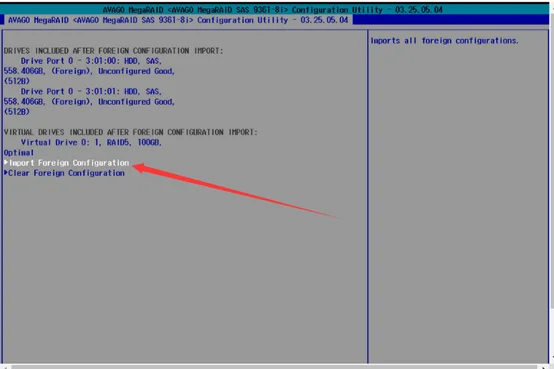
Task: Select Clear Foreign Configuration menu entry
Action: click(x=66, y=173)
